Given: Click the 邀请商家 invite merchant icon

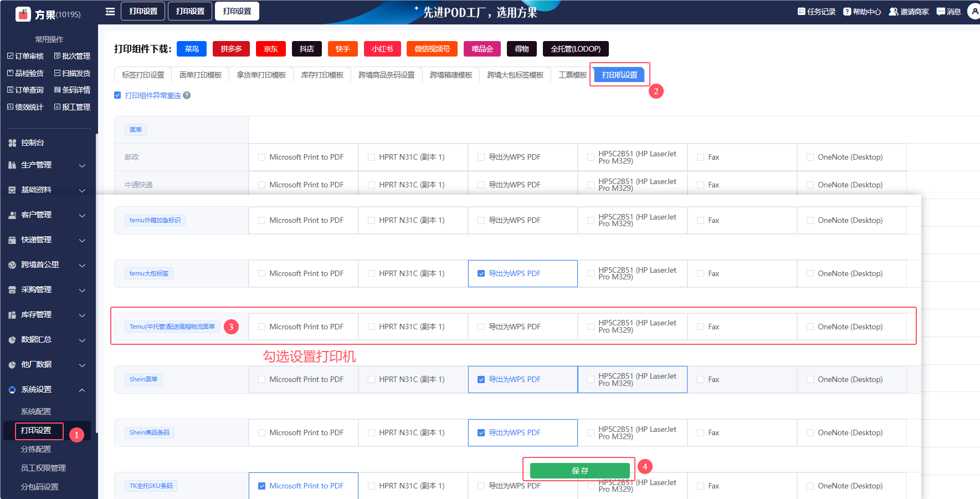Looking at the screenshot, I should pos(894,12).
